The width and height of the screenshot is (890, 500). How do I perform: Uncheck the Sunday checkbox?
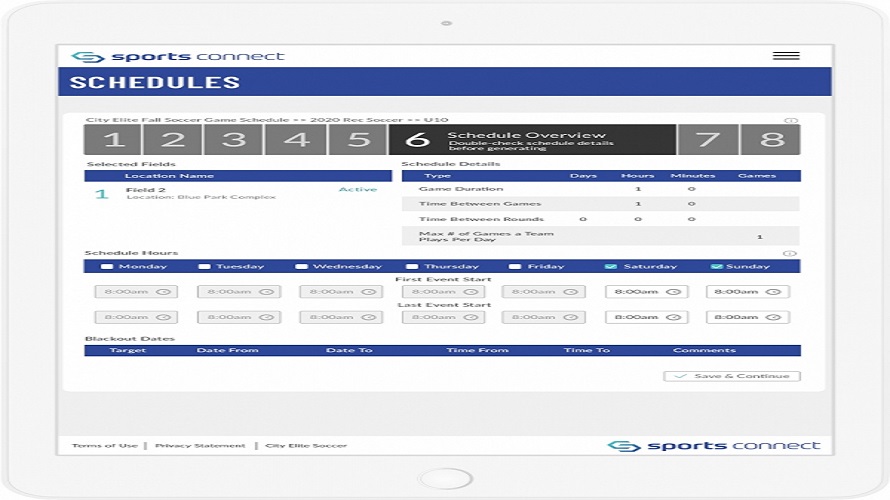coord(717,266)
